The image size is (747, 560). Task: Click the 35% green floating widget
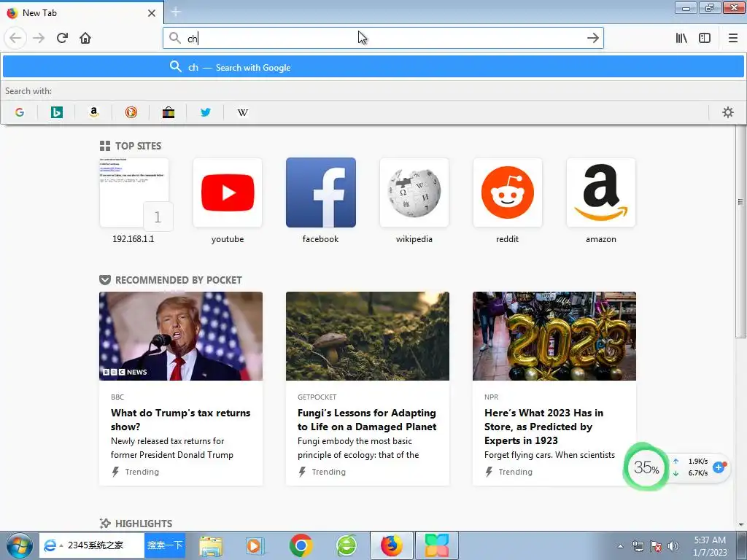[x=646, y=467]
